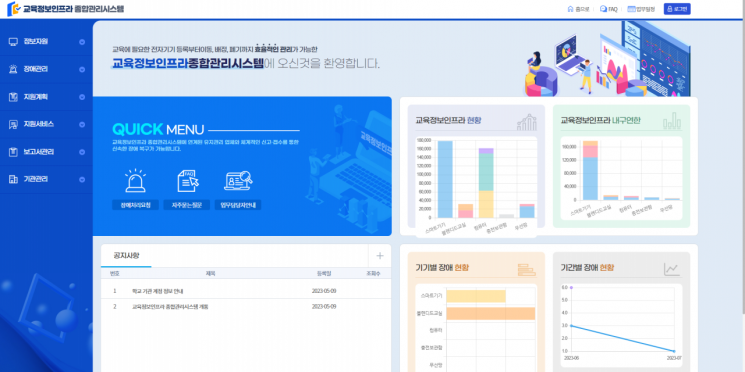Select the 공지사항 tab
The width and height of the screenshot is (745, 372).
[126, 256]
